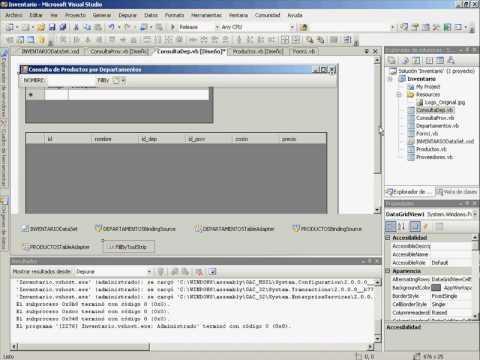Select PRODUCTOSBindingSource component in tray

(327, 229)
